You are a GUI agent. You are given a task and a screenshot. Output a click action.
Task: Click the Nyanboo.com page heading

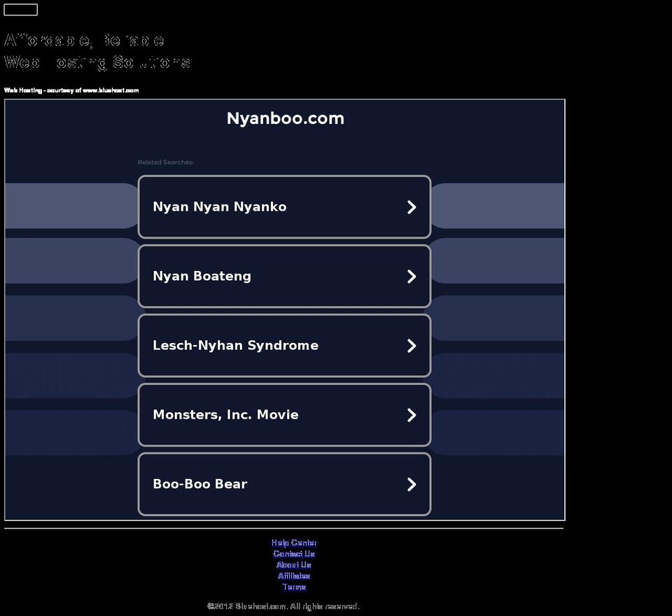point(286,118)
